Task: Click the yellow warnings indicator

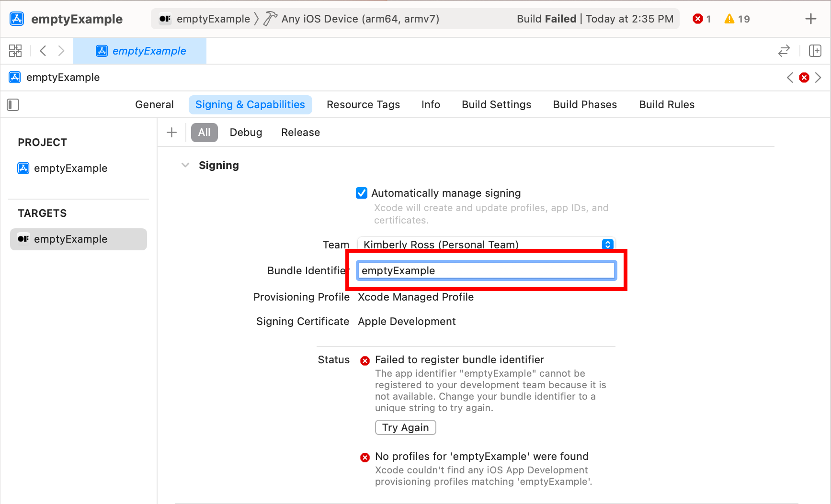Action: [737, 19]
